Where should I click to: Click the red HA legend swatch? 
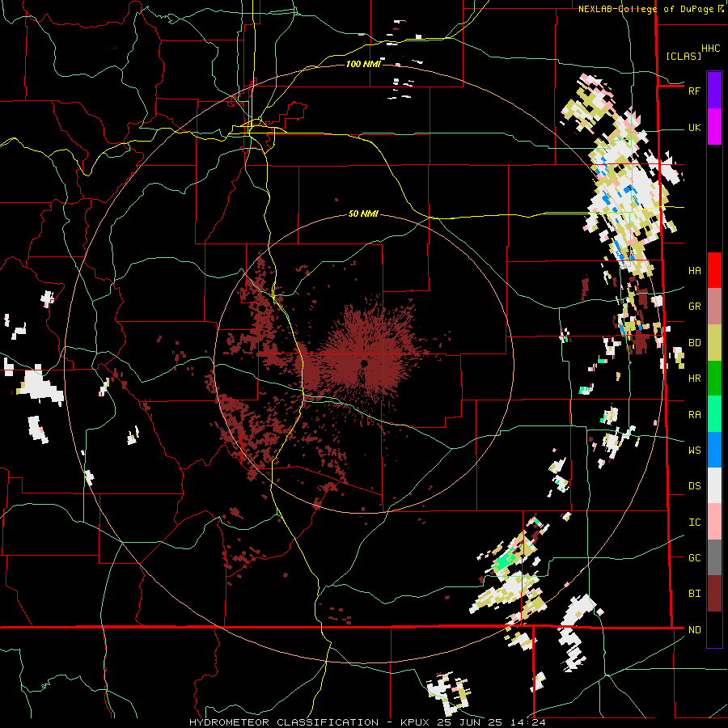714,270
